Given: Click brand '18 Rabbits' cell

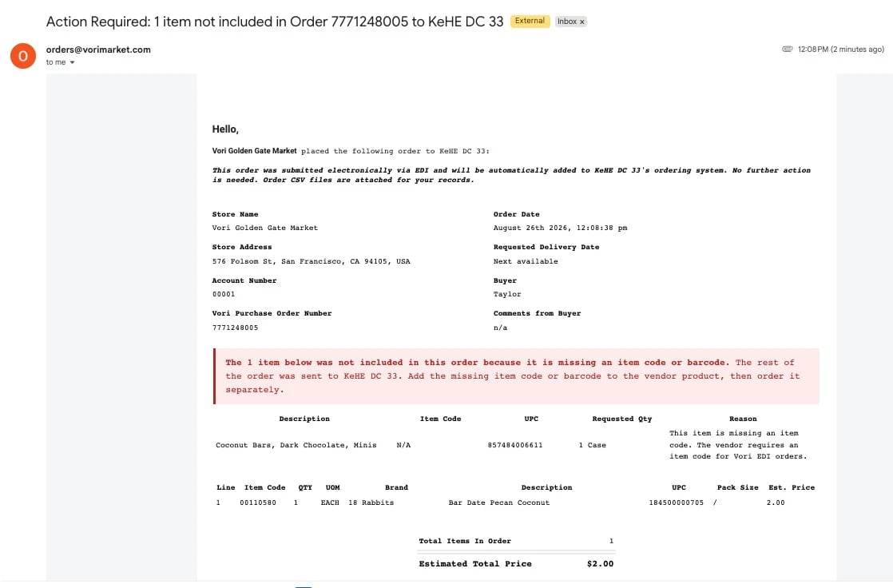Looking at the screenshot, I should pyautogui.click(x=371, y=503).
